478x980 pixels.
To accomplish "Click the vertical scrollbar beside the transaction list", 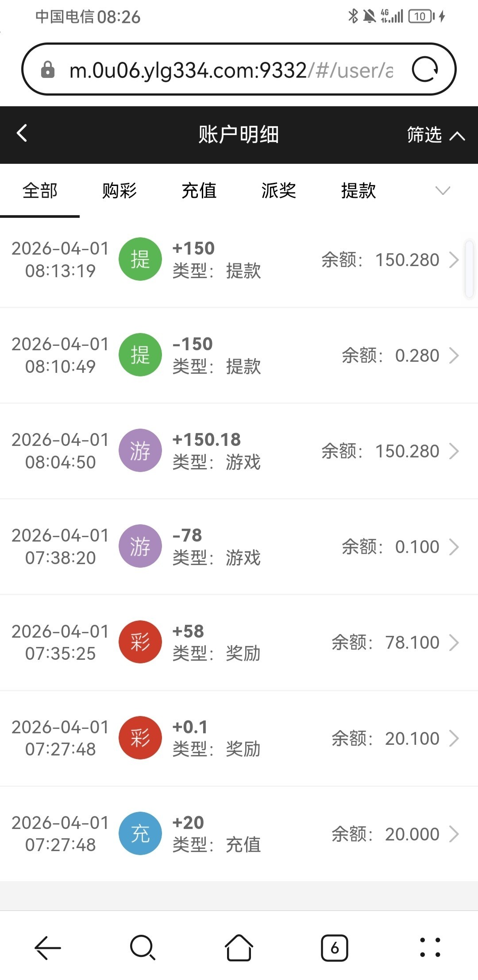I will [469, 268].
